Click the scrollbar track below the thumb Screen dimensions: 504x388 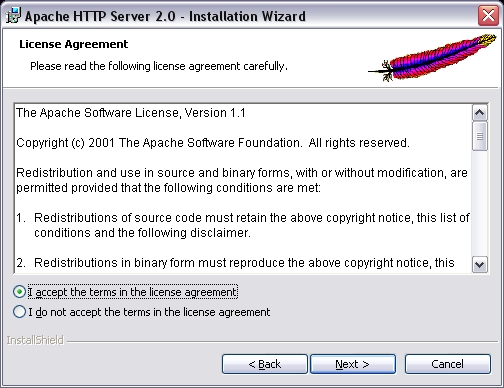click(x=480, y=204)
